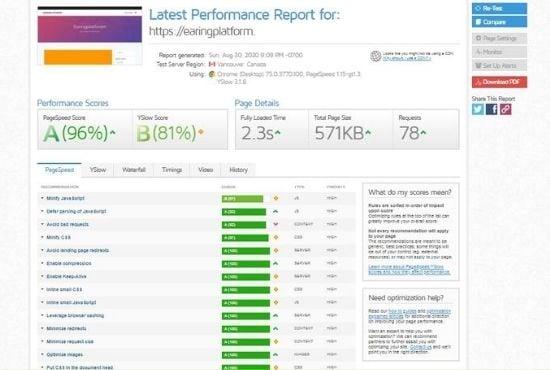This screenshot has width=550, height=370.
Task: Click the Optimize images up-arrow icon
Action: point(276,355)
